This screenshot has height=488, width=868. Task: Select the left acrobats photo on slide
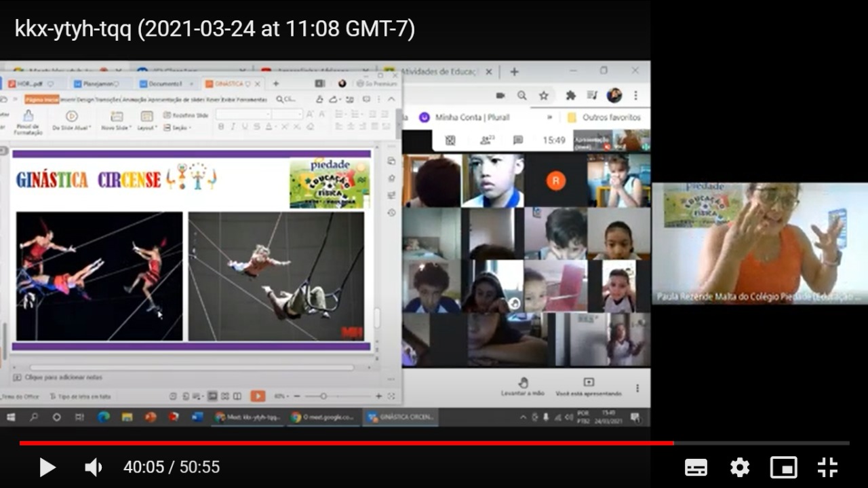point(100,276)
